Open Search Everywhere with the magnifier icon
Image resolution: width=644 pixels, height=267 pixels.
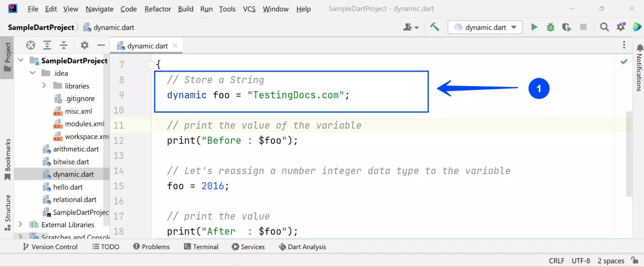click(604, 26)
